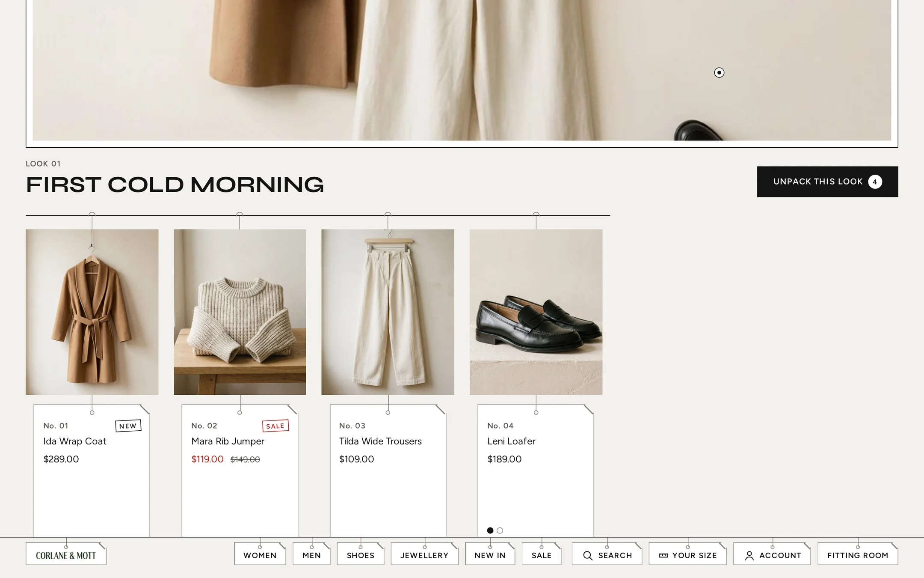Open Ida Wrap Coat product link
The width and height of the screenshot is (924, 578).
coord(75,441)
